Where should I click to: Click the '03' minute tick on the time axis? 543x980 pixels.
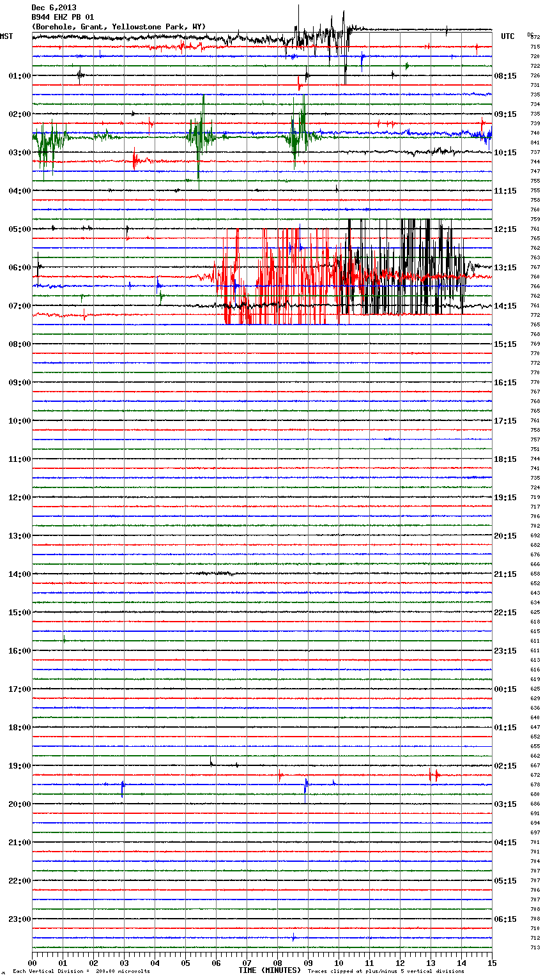point(124,963)
